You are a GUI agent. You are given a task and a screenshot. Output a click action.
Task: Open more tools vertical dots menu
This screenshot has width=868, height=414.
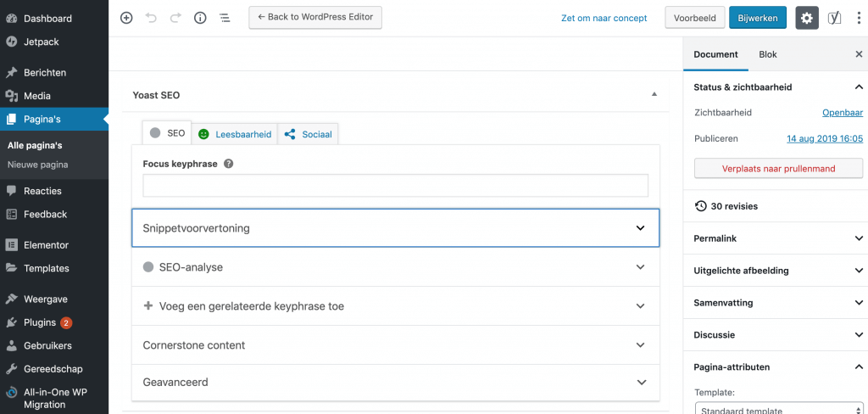[858, 18]
